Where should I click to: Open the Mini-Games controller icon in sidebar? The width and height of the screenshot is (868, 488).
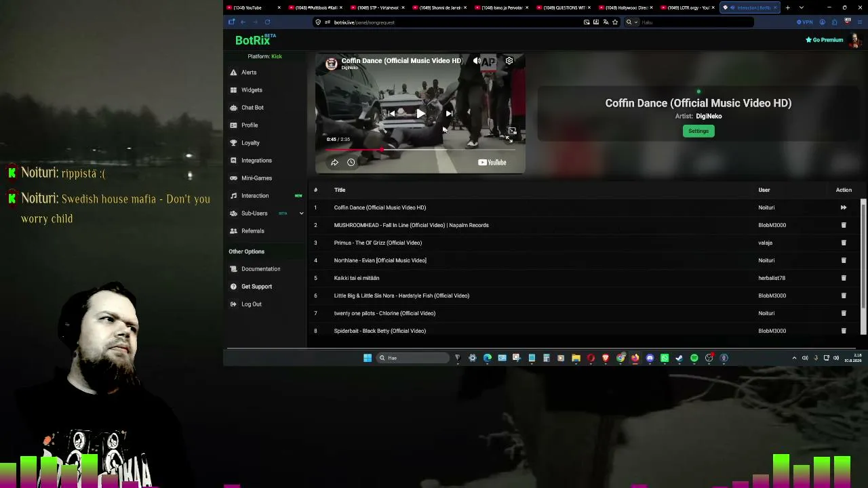233,178
